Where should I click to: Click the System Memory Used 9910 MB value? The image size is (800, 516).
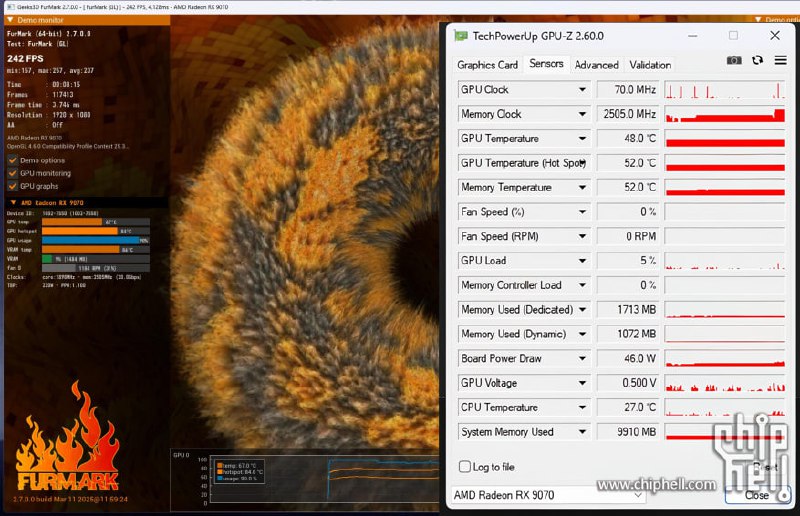[x=628, y=432]
